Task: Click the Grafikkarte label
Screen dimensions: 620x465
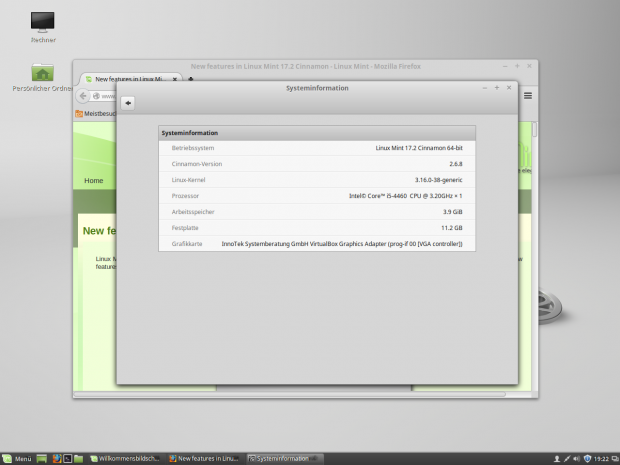Action: click(x=187, y=244)
